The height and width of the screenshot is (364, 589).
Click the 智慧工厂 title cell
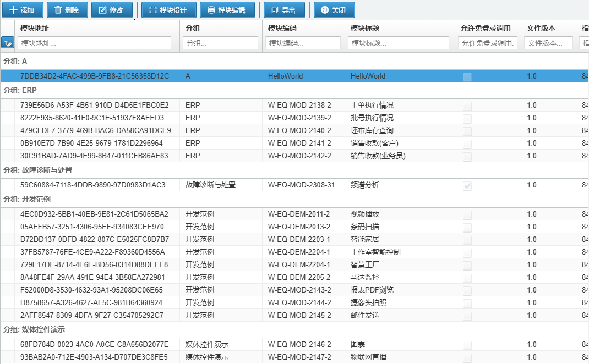pyautogui.click(x=365, y=264)
